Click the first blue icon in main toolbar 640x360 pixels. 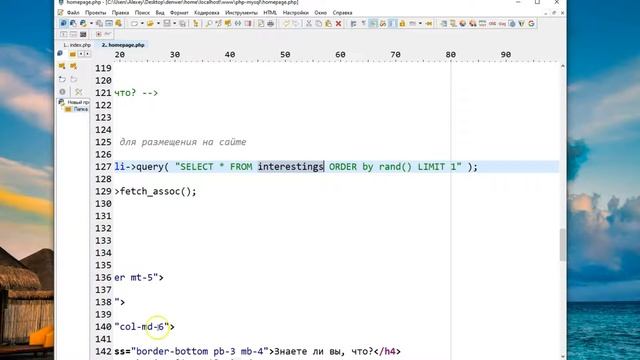tap(64, 24)
